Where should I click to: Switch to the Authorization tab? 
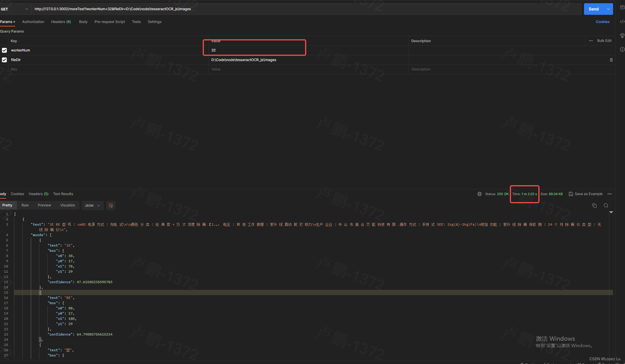[x=33, y=22]
